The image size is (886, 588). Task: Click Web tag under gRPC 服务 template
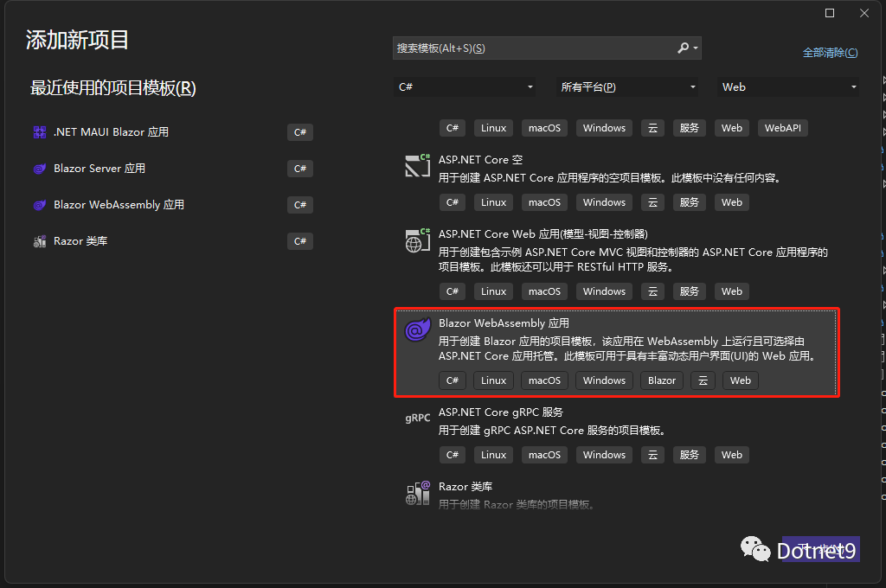pyautogui.click(x=732, y=455)
